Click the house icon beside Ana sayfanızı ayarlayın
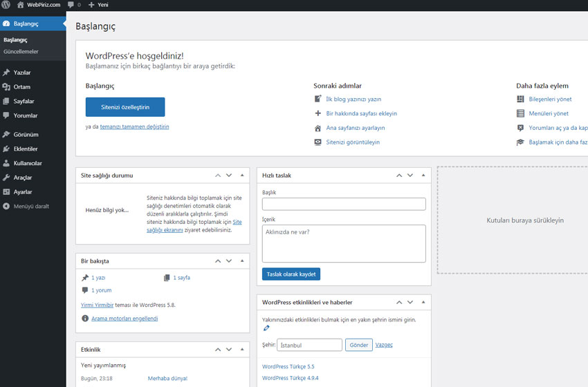The width and height of the screenshot is (588, 387). [318, 128]
